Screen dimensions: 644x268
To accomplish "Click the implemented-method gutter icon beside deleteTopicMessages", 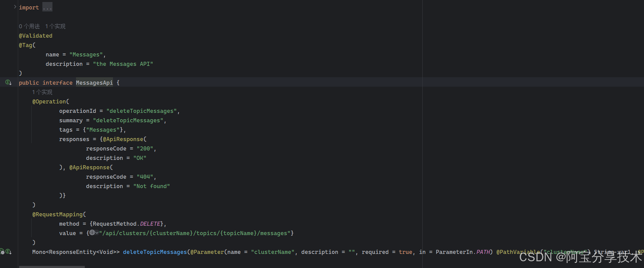I will point(8,252).
